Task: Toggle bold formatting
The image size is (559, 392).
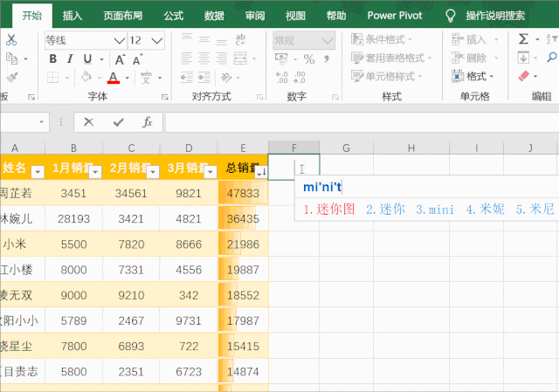Action: (52, 58)
